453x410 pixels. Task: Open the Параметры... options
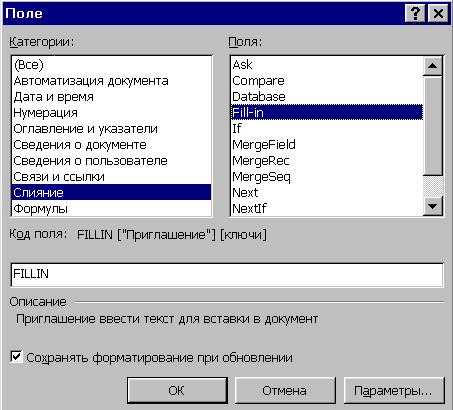[394, 390]
